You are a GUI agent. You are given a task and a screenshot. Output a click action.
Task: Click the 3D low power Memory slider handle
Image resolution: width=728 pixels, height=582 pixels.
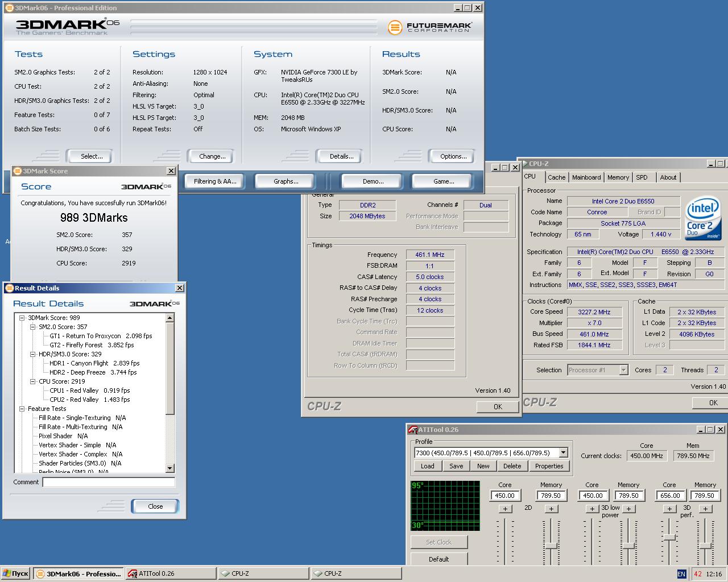(628, 546)
